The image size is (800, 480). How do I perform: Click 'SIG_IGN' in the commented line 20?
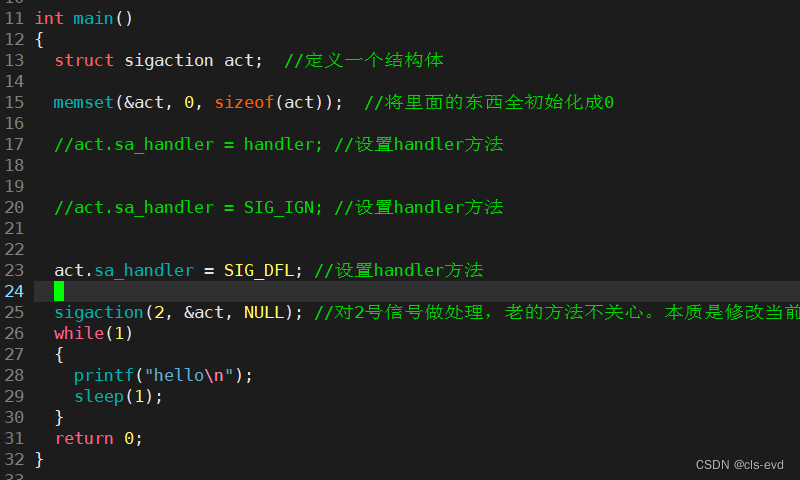pos(278,208)
